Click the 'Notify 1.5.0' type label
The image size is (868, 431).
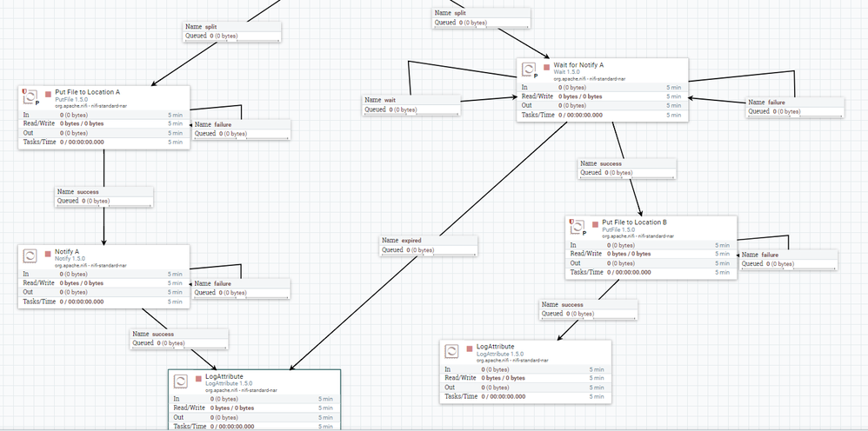[x=70, y=258]
